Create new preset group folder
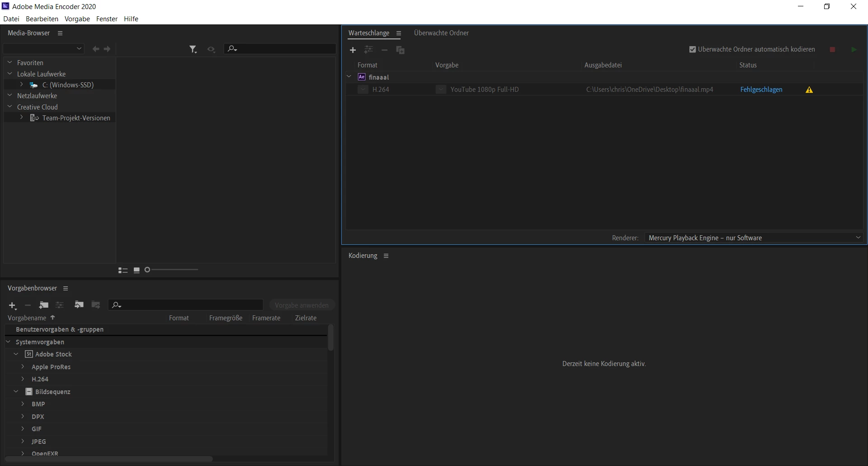This screenshot has width=868, height=466. [43, 305]
